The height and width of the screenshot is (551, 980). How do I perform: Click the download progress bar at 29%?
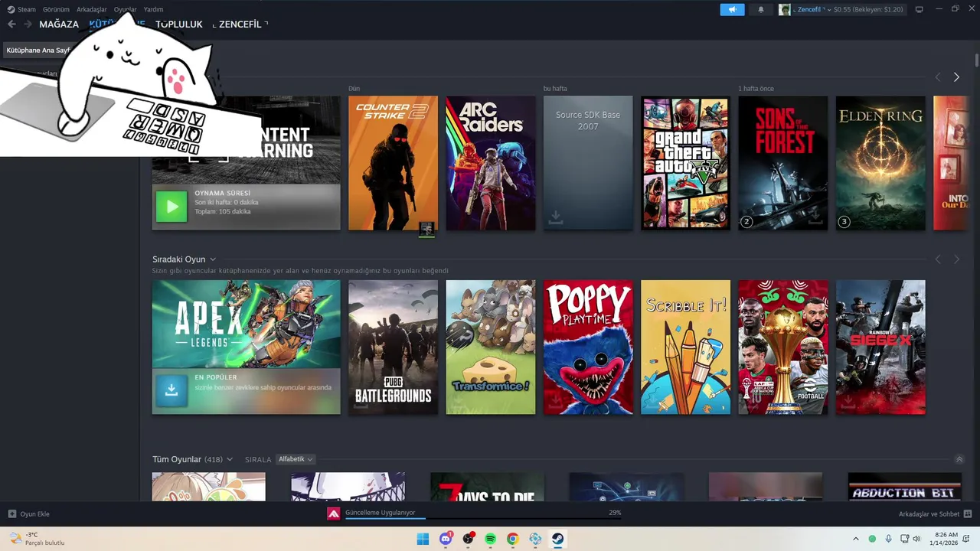pos(483,518)
